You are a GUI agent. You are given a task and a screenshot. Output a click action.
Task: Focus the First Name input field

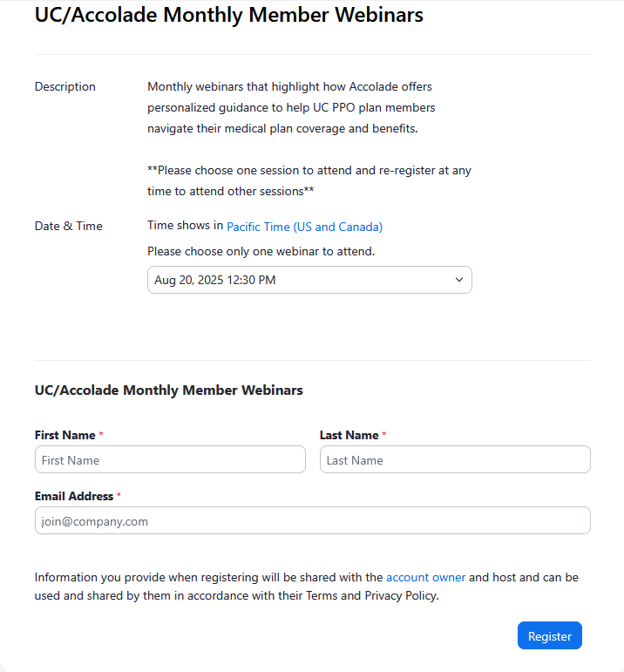170,459
